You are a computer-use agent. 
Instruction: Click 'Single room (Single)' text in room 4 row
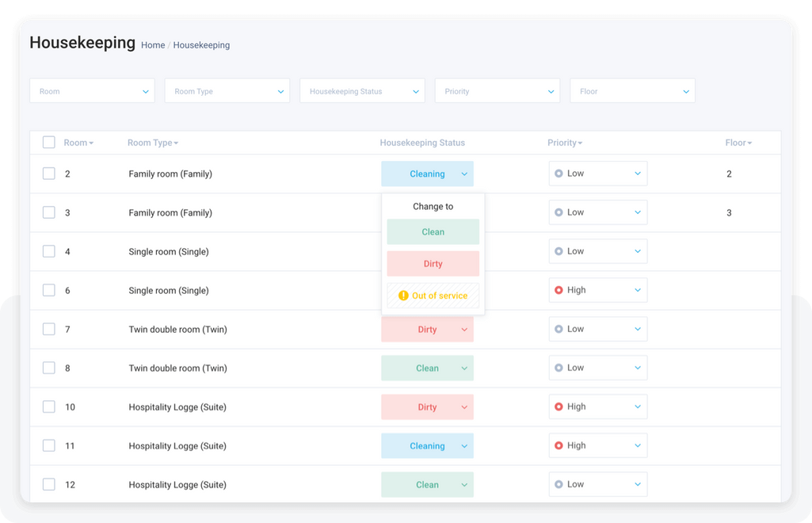(x=169, y=252)
